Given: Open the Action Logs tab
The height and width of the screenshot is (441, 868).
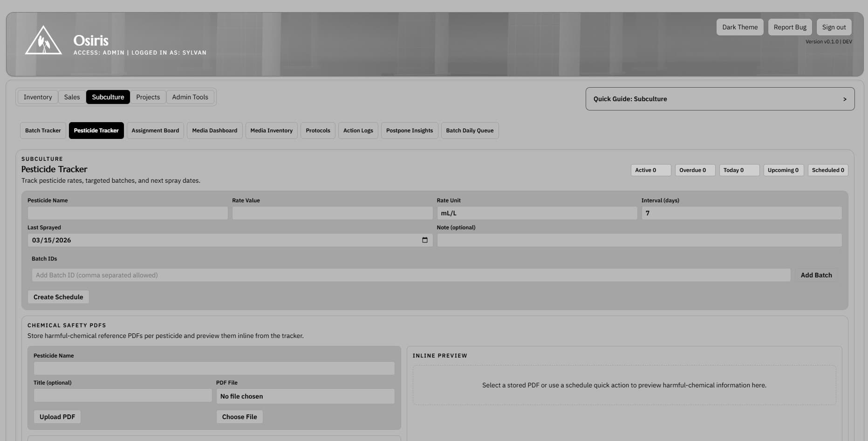Looking at the screenshot, I should click(358, 131).
